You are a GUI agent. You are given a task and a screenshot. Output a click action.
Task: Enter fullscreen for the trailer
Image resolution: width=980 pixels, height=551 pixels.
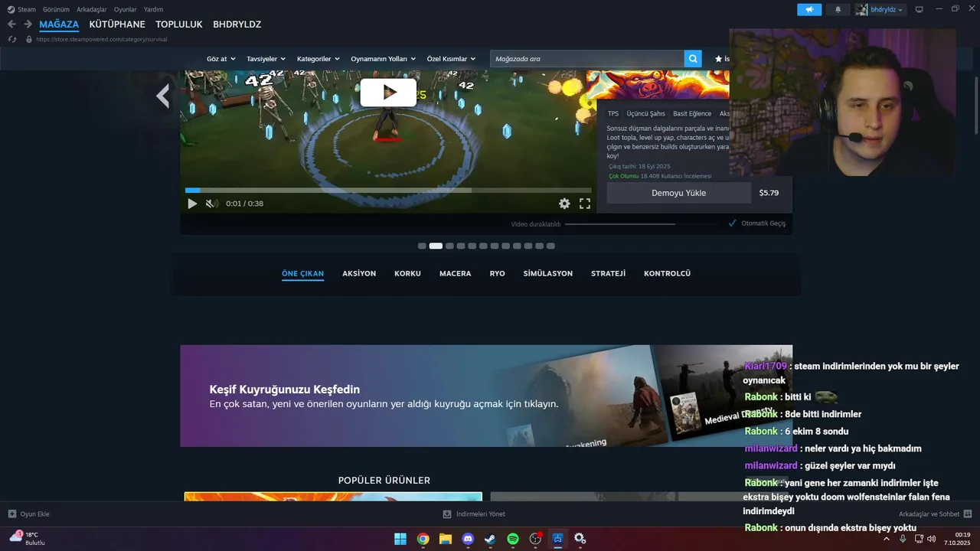point(585,204)
